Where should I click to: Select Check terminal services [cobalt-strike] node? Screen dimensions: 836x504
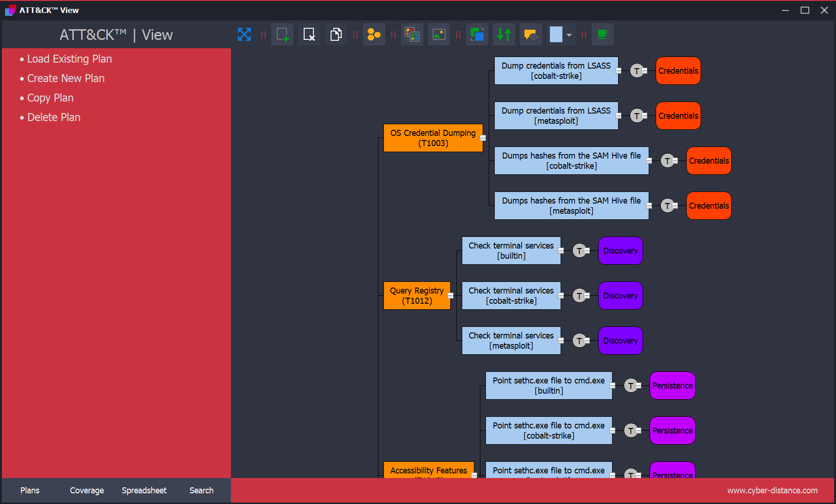point(511,295)
